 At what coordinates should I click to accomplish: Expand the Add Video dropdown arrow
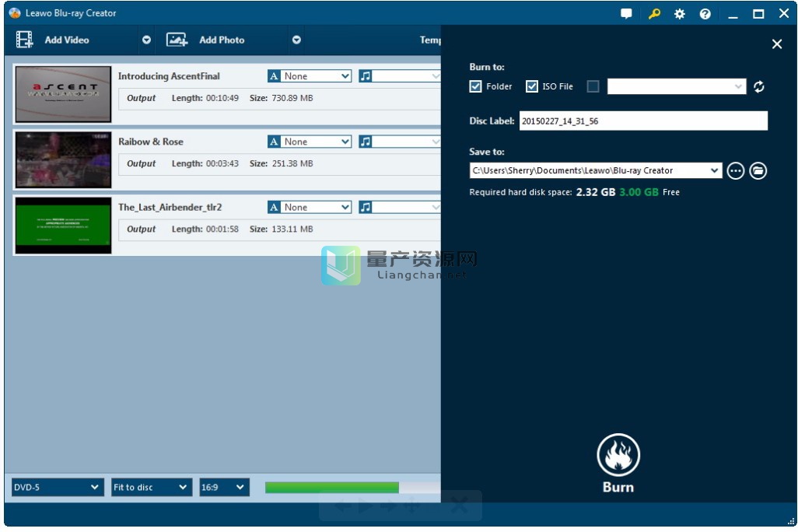(146, 40)
